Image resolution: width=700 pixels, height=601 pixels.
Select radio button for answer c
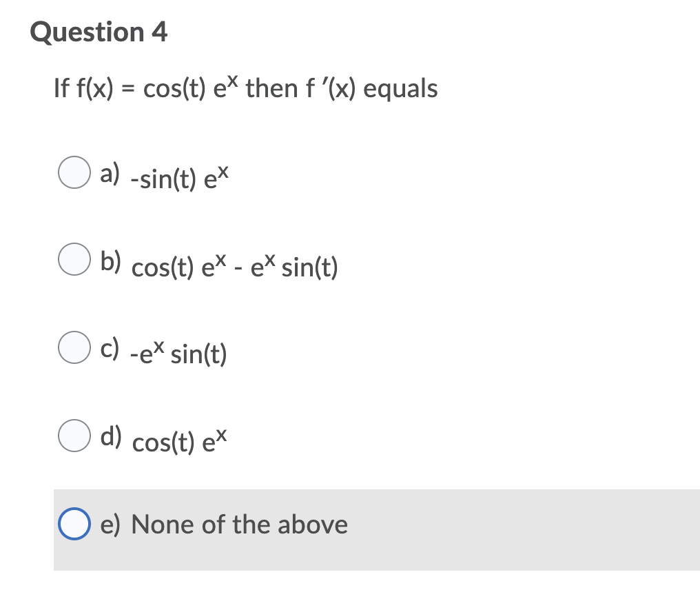pyautogui.click(x=74, y=346)
